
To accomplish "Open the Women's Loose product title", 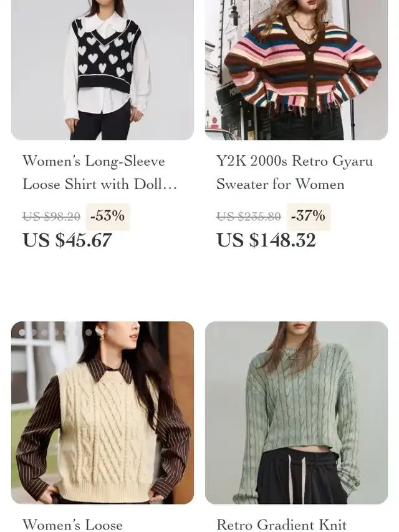I will (x=72, y=525).
